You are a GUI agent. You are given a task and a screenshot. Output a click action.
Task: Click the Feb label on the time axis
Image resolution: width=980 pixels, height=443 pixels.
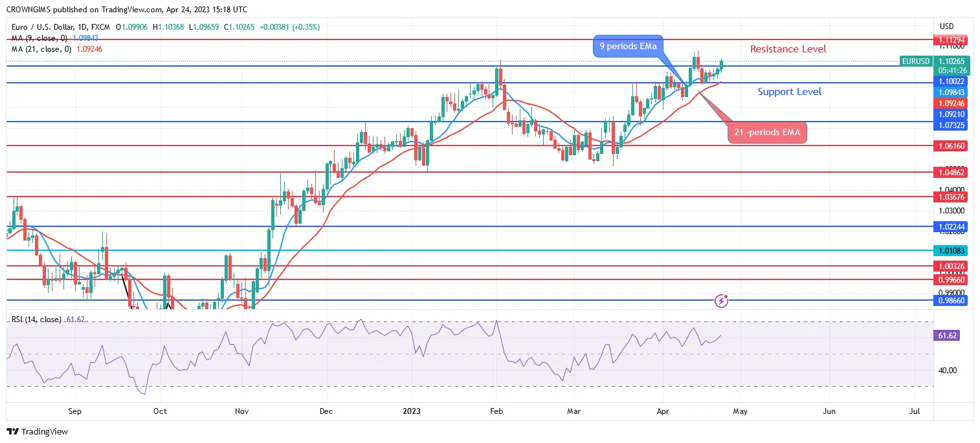point(496,411)
